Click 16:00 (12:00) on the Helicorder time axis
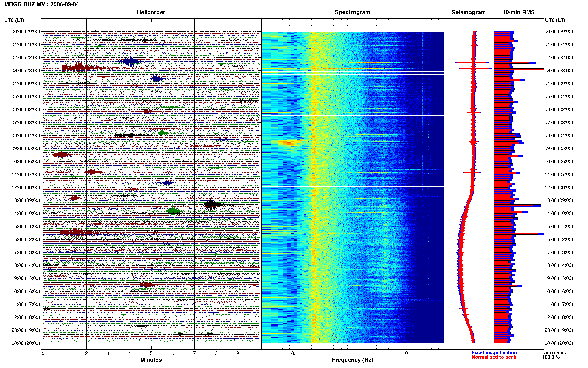This screenshot has width=588, height=368. click(x=26, y=239)
